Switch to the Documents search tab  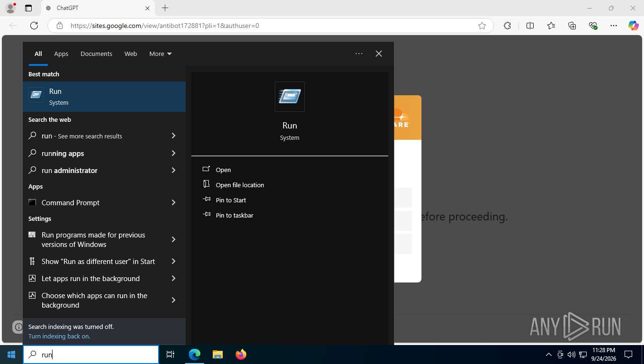click(96, 54)
